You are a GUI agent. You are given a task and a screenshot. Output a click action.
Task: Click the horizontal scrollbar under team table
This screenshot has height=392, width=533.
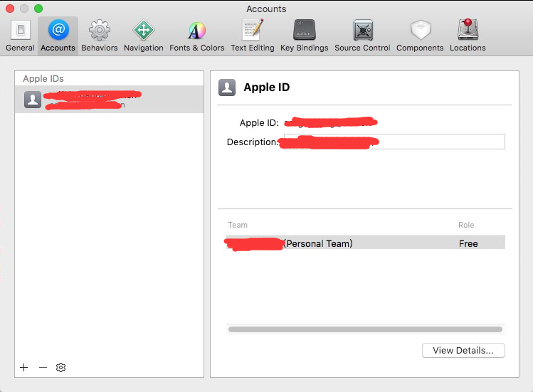(x=365, y=329)
